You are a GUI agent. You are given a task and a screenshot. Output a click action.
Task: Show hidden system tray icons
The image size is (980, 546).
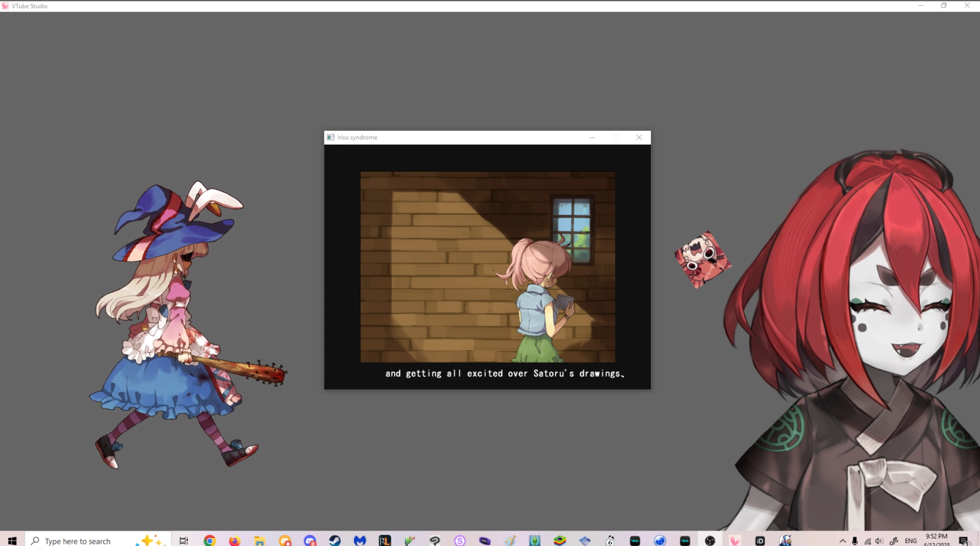pyautogui.click(x=843, y=541)
